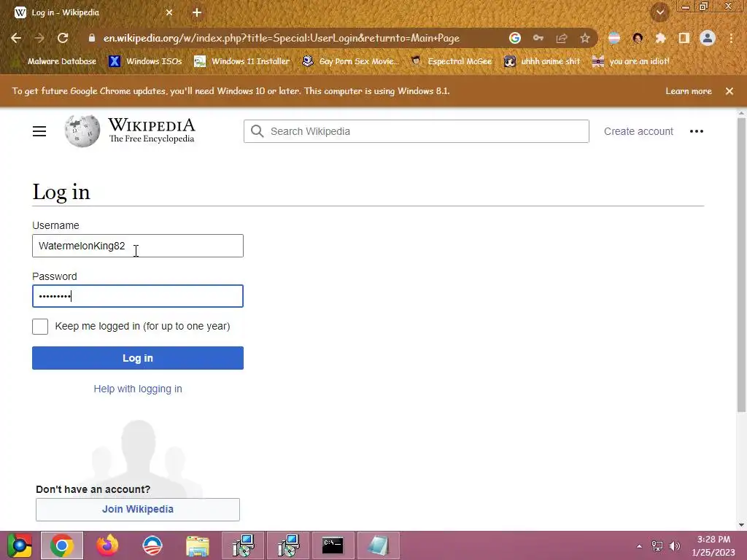Open the Chrome profile avatar

click(x=708, y=38)
